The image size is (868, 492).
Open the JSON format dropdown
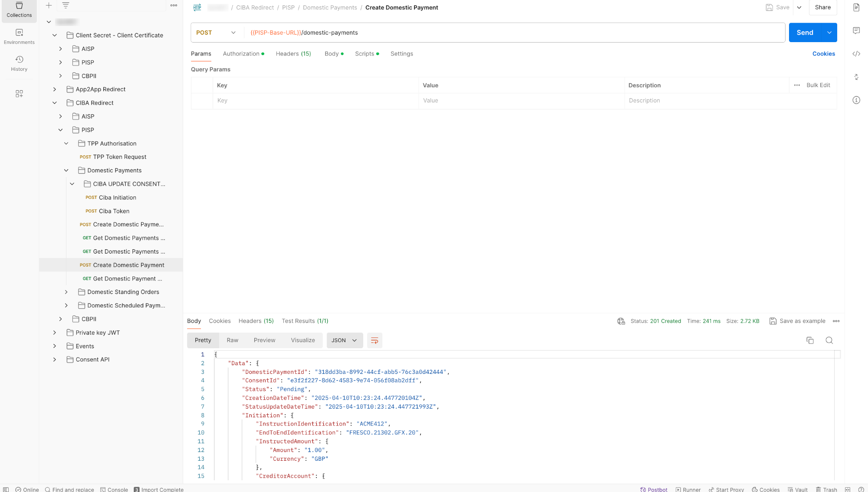(344, 340)
